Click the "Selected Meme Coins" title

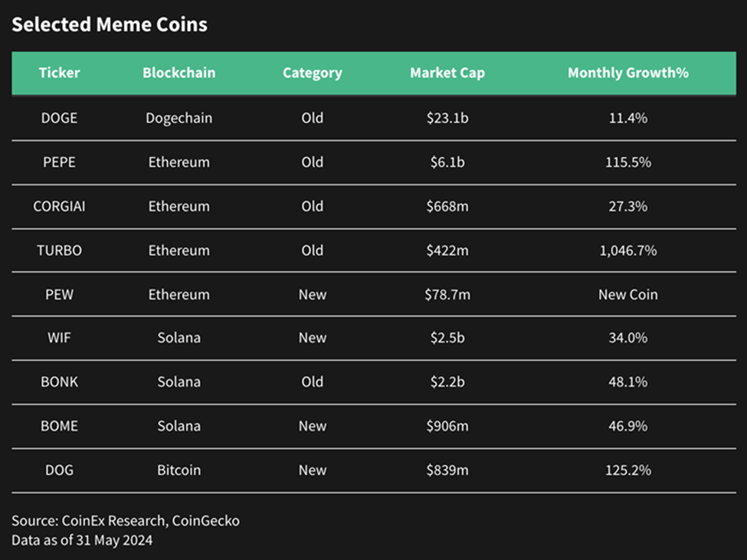point(109,25)
